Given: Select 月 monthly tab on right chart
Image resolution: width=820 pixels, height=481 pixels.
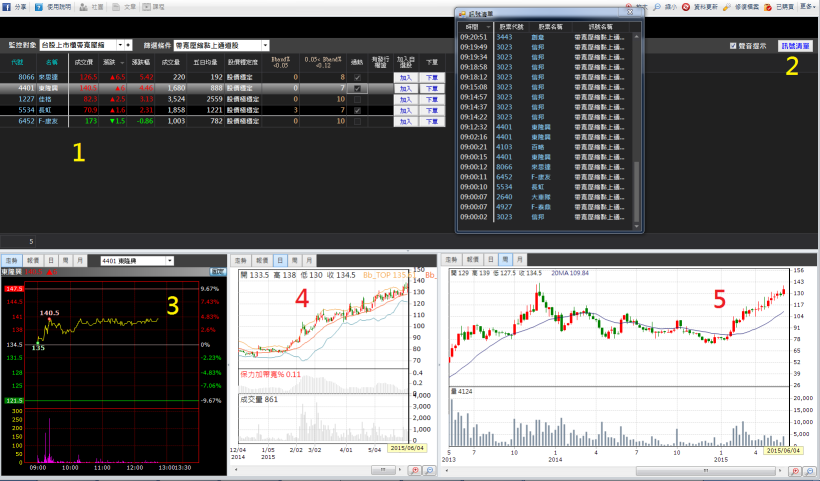Looking at the screenshot, I should coord(518,260).
